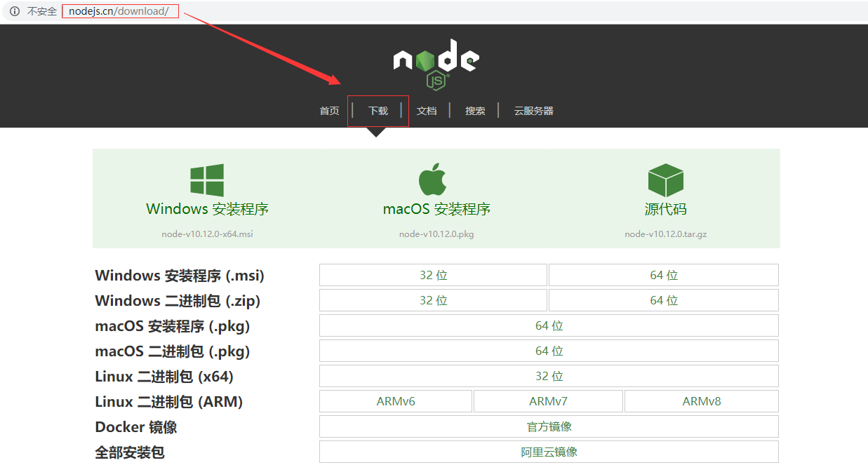The width and height of the screenshot is (868, 465).
Task: Click node-v10.12.0.pkg file name
Action: coord(436,234)
